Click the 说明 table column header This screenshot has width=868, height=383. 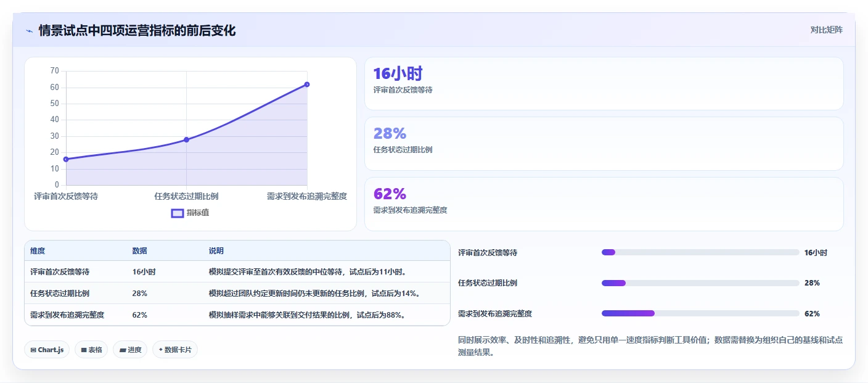(x=216, y=251)
